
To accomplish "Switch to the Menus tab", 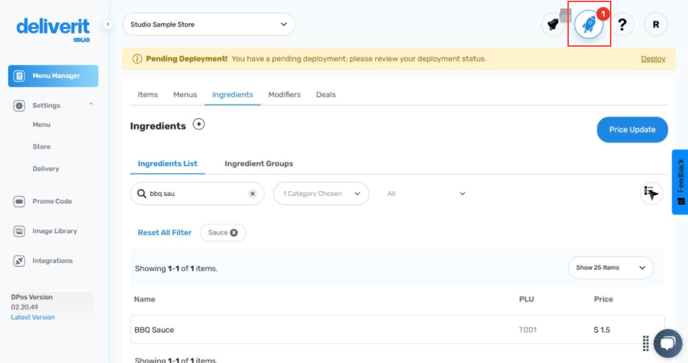I will point(185,94).
